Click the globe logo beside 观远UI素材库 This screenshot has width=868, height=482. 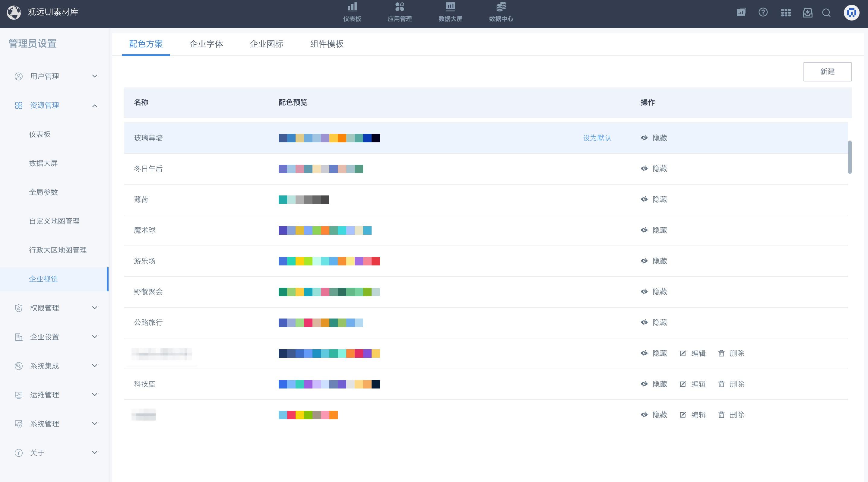click(x=14, y=12)
